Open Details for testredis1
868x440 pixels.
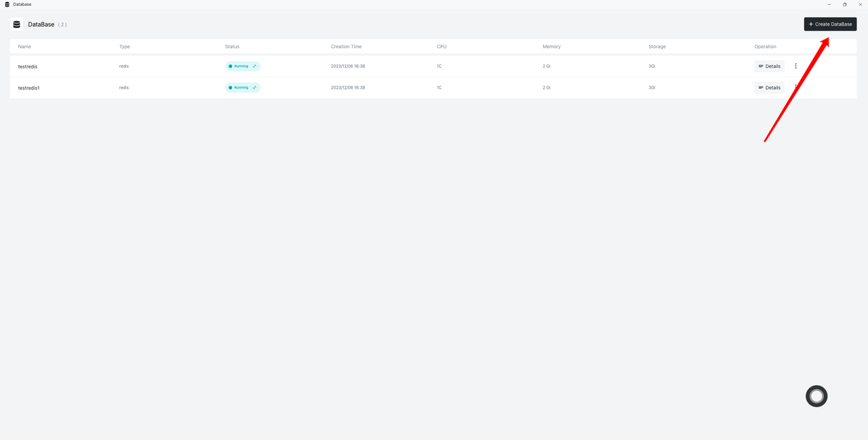click(769, 87)
